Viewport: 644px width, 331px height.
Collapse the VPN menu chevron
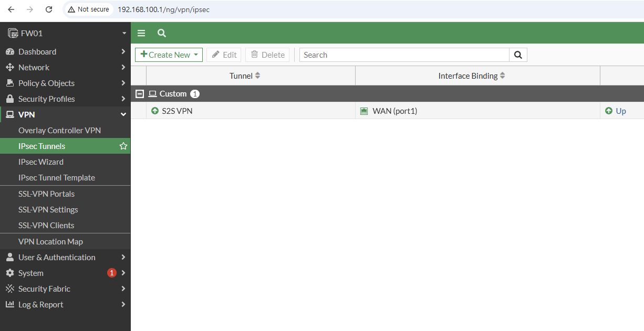[123, 114]
